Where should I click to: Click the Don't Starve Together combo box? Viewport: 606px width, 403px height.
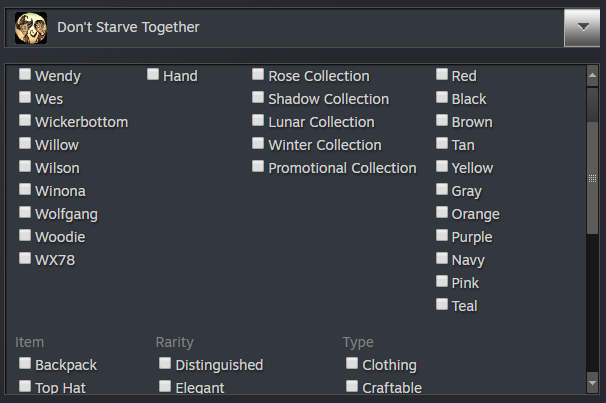290,28
